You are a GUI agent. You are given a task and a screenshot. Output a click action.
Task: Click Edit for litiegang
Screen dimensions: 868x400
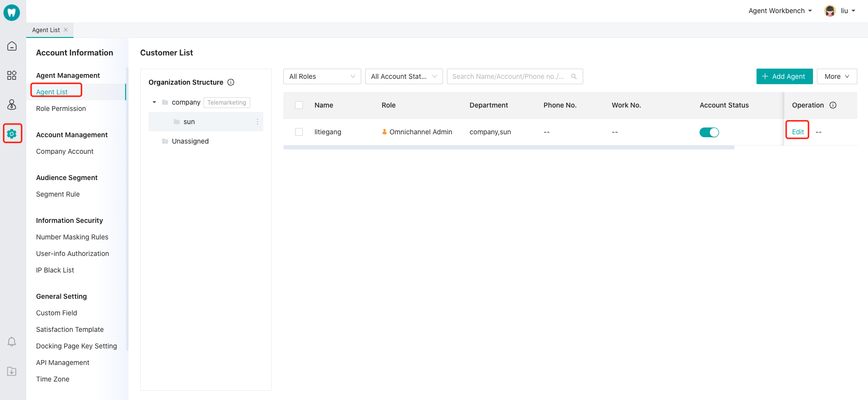(797, 132)
